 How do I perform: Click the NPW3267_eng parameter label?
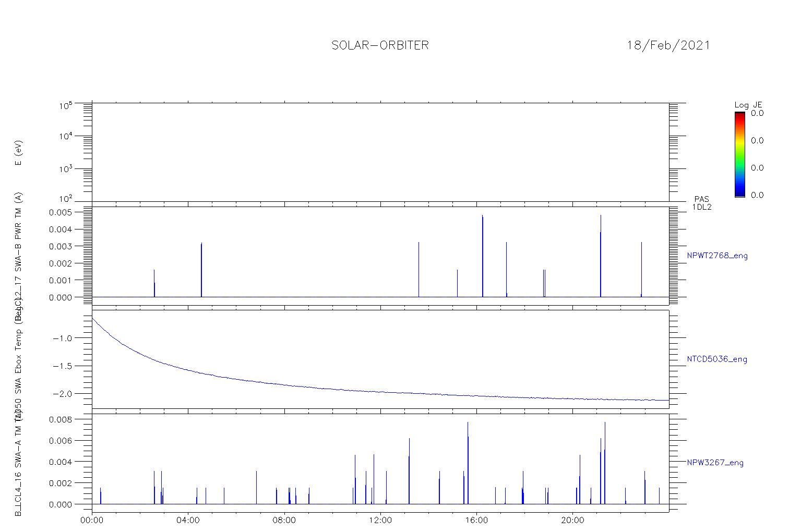pos(715,463)
